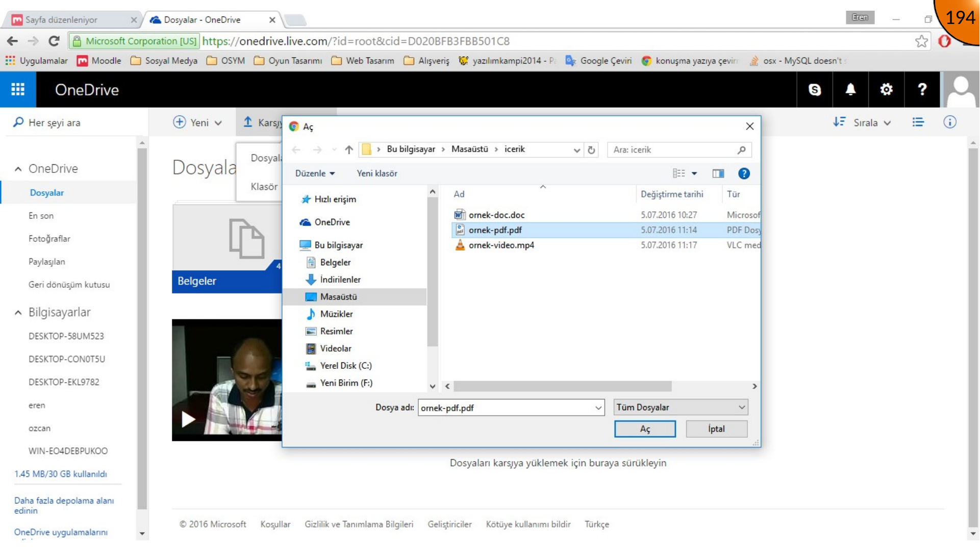Image resolution: width=980 pixels, height=551 pixels.
Task: Open the Sırala sort dropdown
Action: coord(863,122)
